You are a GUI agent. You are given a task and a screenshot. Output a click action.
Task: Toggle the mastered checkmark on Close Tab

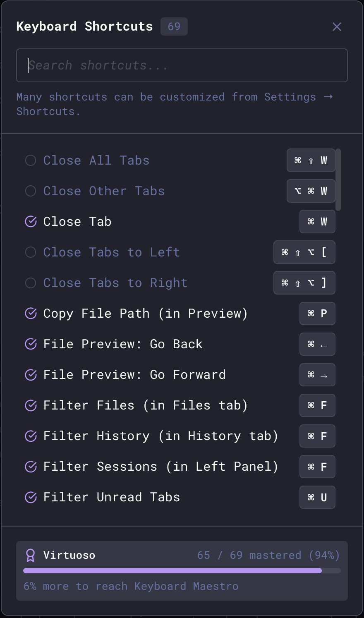31,222
